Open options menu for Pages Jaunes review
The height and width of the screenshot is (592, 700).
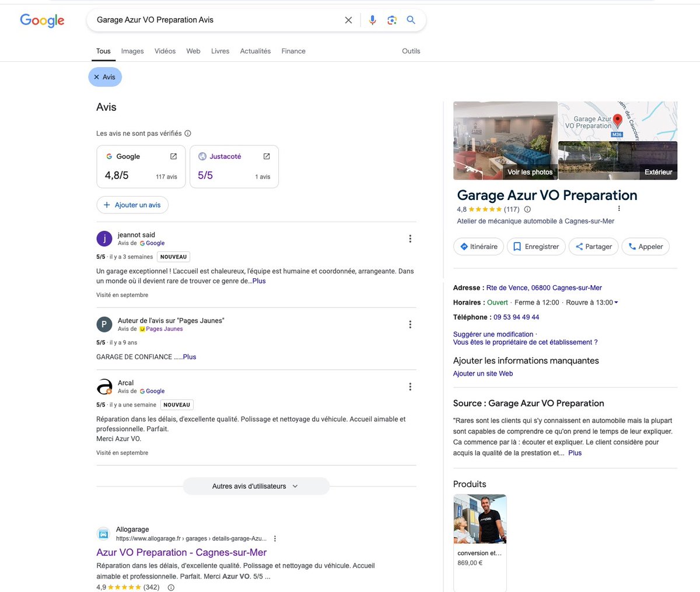pyautogui.click(x=410, y=324)
